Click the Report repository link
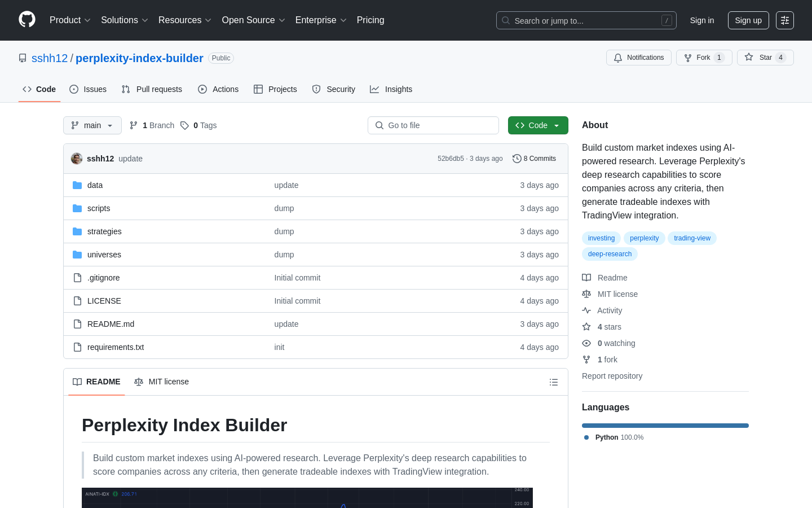Screen dimensions: 812x508 click(612, 376)
